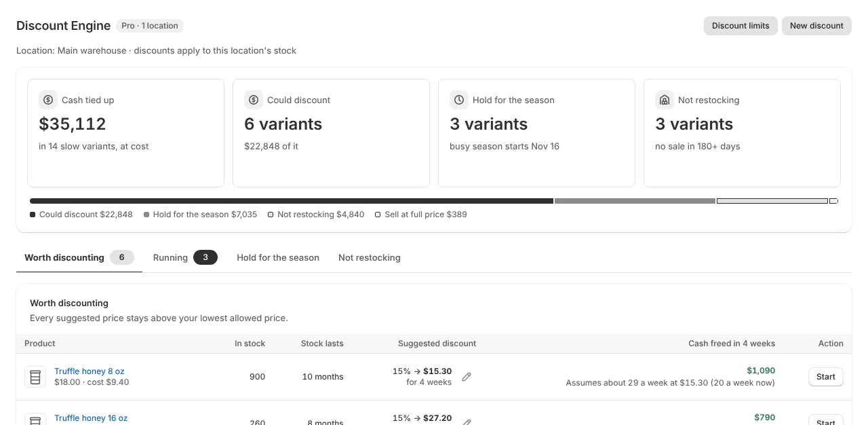Switch to the Hold for the season tab
The width and height of the screenshot is (868, 425).
click(278, 257)
